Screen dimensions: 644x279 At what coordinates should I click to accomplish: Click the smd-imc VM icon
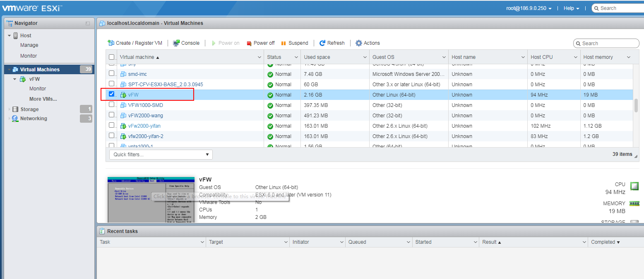pos(123,74)
